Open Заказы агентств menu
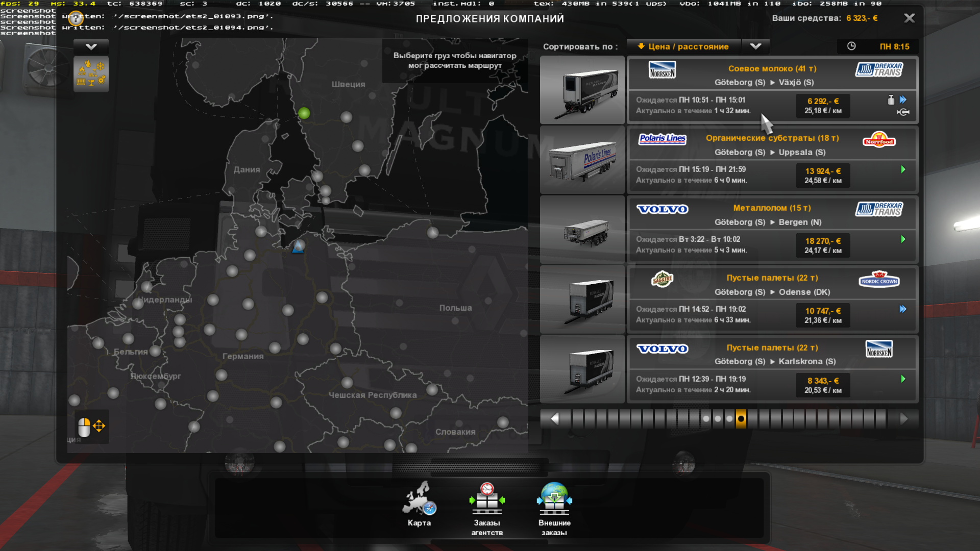Image resolution: width=980 pixels, height=551 pixels. [x=487, y=509]
